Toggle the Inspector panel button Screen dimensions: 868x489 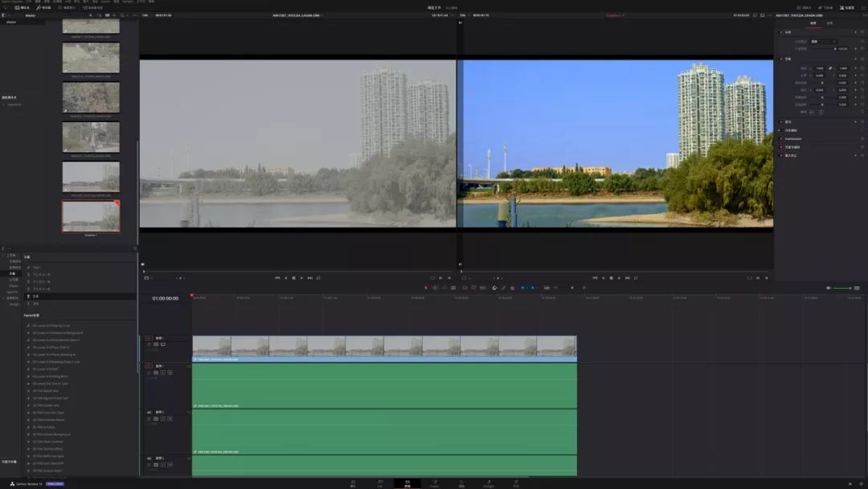click(847, 8)
